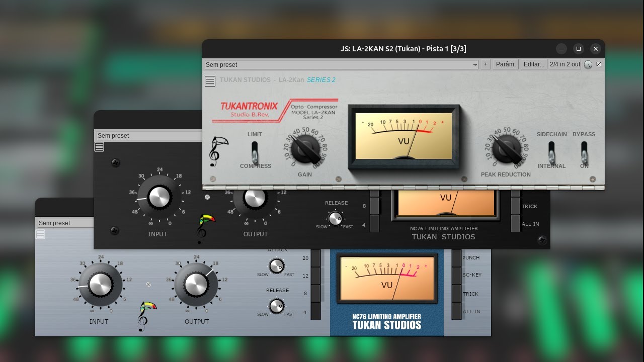
Task: Toggle the PUNCH button in silver NC76
Action: [457, 258]
